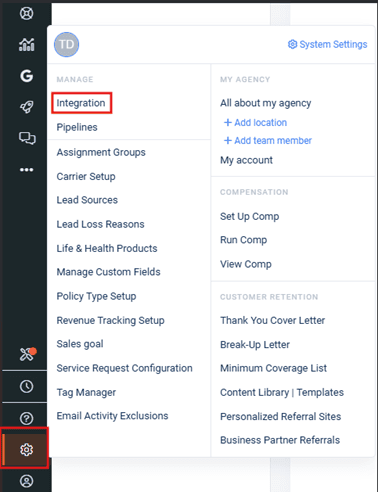The image size is (378, 492).
Task: Select Set Up Comp item
Action: [x=250, y=216]
